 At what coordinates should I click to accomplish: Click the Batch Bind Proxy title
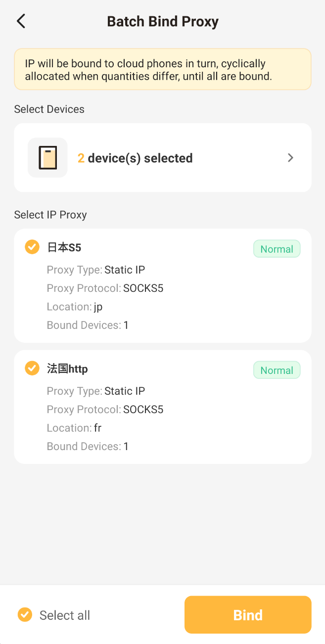tap(162, 22)
